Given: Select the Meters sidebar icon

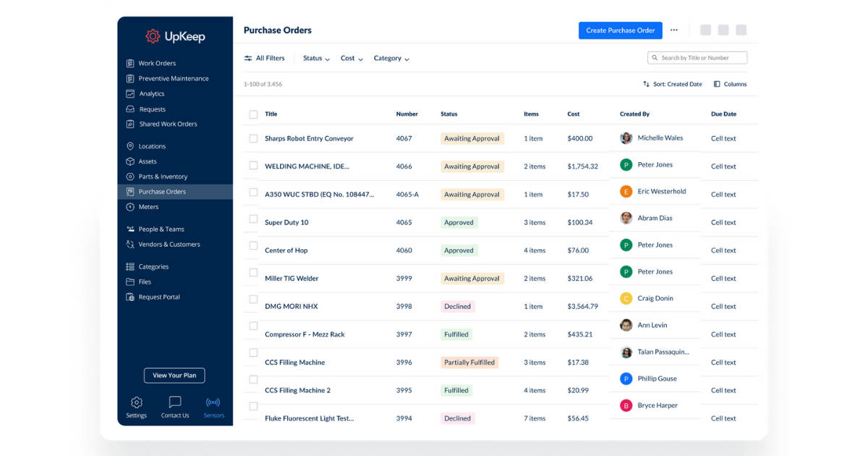Looking at the screenshot, I should (132, 206).
